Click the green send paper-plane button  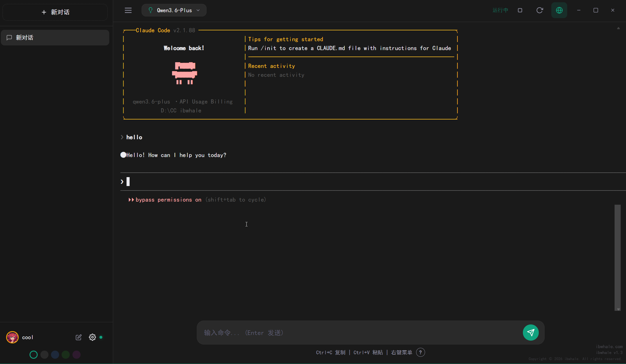pos(531,333)
